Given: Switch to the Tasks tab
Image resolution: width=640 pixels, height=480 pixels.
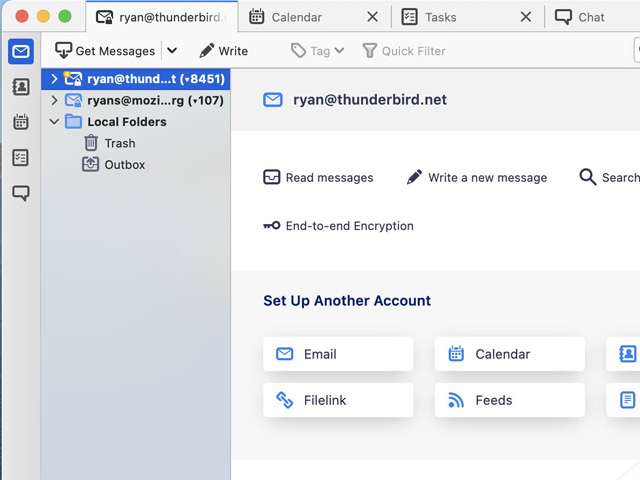Looking at the screenshot, I should pyautogui.click(x=468, y=17).
